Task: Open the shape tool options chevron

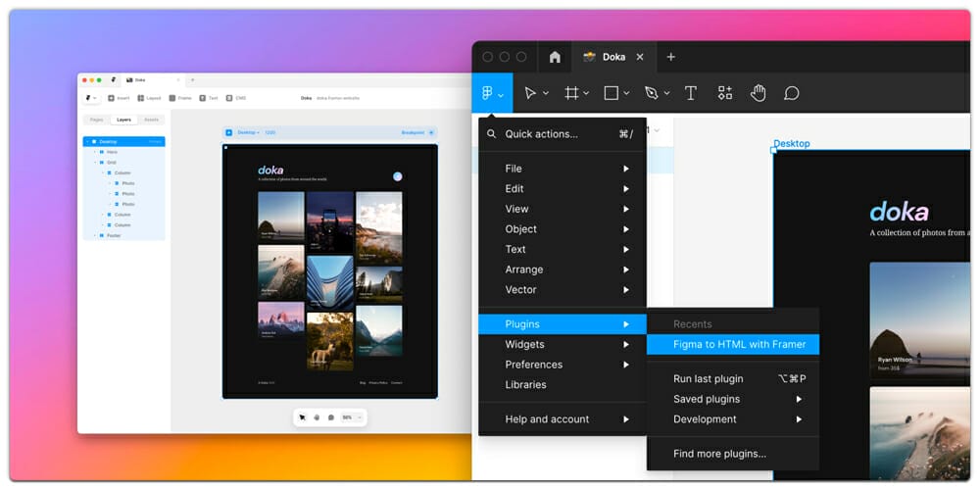Action: coord(626,93)
